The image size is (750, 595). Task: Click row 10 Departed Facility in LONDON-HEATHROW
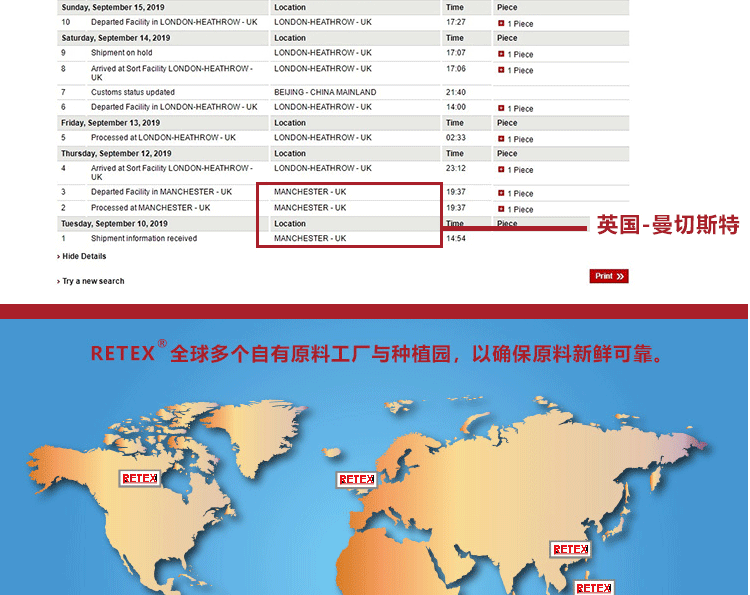174,22
